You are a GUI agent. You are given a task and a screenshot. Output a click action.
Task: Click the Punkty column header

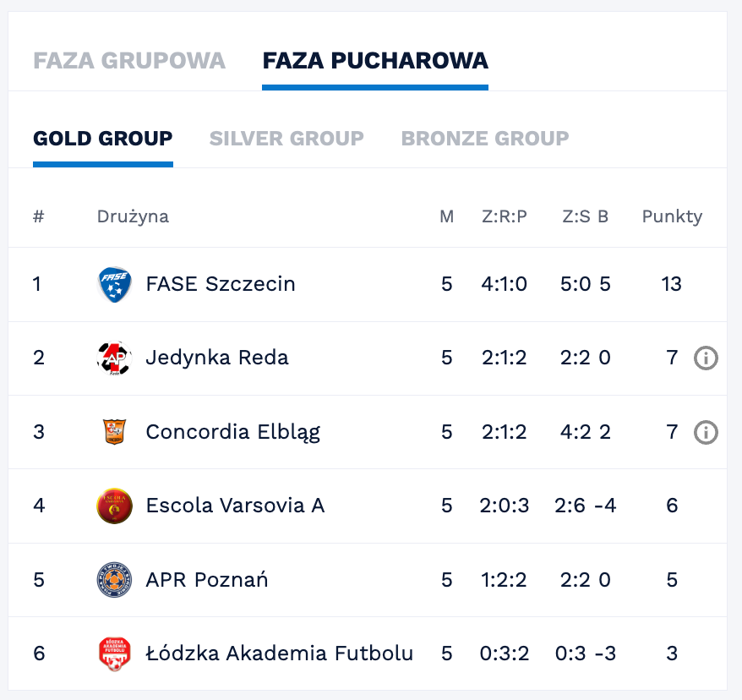(672, 216)
